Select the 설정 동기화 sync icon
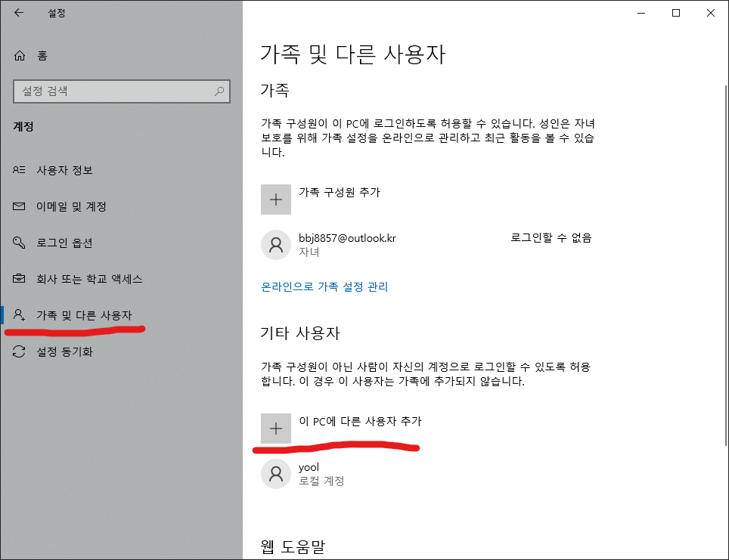The width and height of the screenshot is (729, 560). (19, 351)
